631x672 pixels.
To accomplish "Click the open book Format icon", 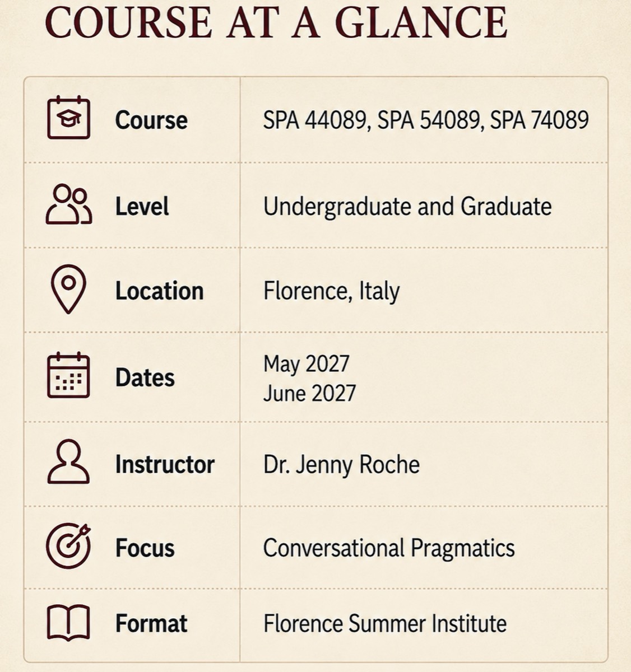I will pos(68,623).
